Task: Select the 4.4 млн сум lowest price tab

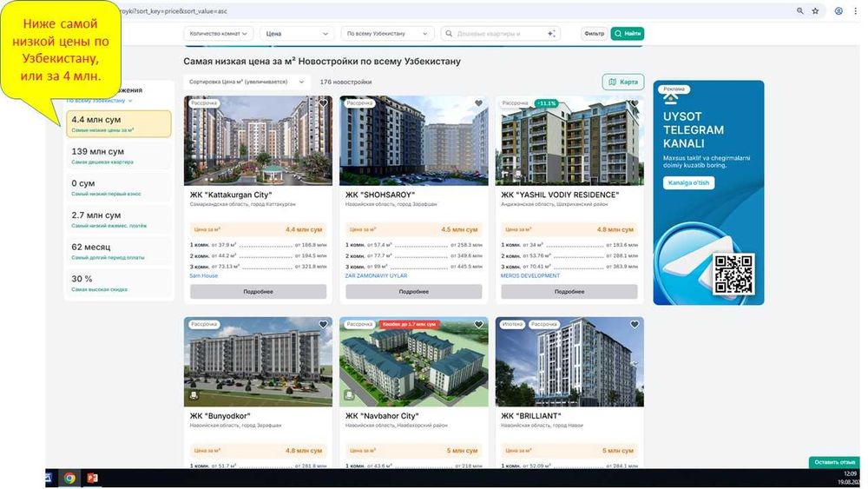Action: point(118,123)
